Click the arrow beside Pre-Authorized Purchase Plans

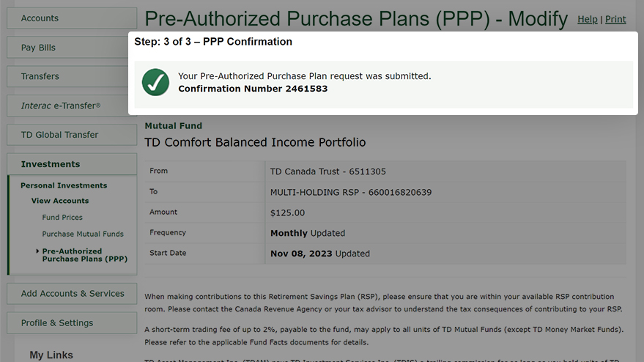click(37, 251)
